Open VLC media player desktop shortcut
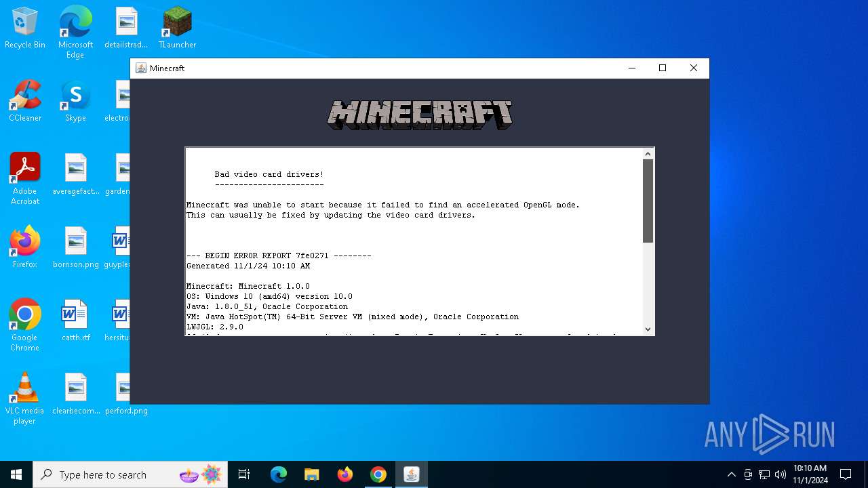The image size is (868, 488). (x=25, y=399)
